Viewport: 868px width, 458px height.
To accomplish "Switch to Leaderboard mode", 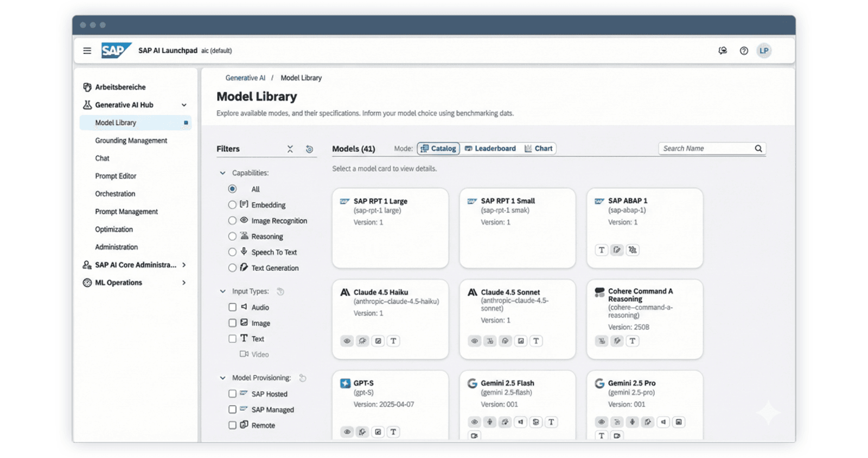I will click(490, 148).
